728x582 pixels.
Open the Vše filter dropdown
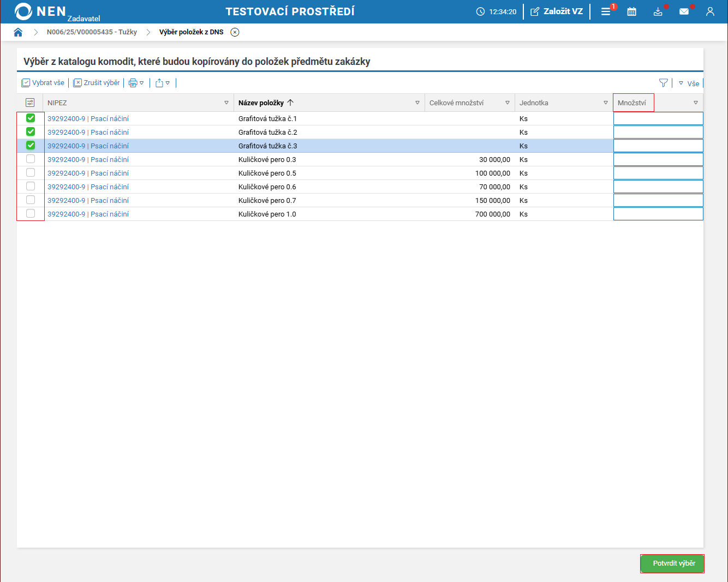[x=689, y=83]
